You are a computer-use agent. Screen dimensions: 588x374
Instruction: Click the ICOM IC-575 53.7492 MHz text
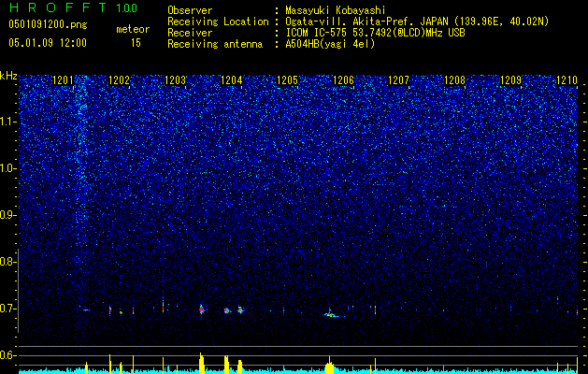pos(375,33)
